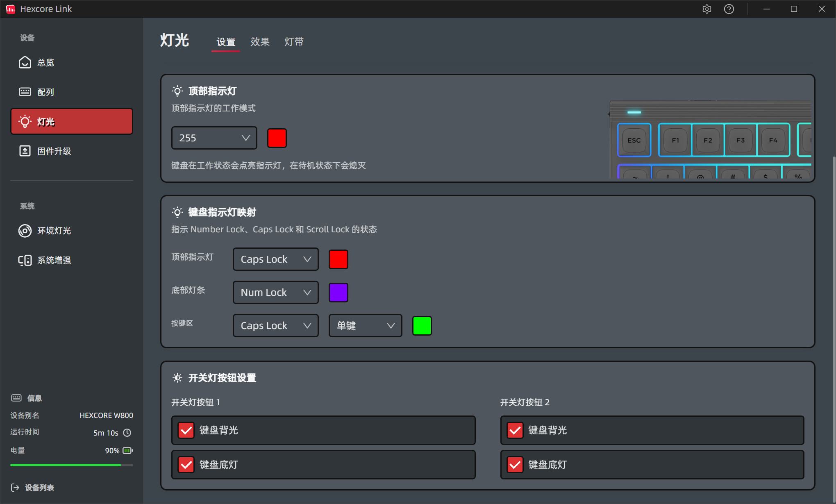Expand the 255 brightness dropdown

pos(214,138)
